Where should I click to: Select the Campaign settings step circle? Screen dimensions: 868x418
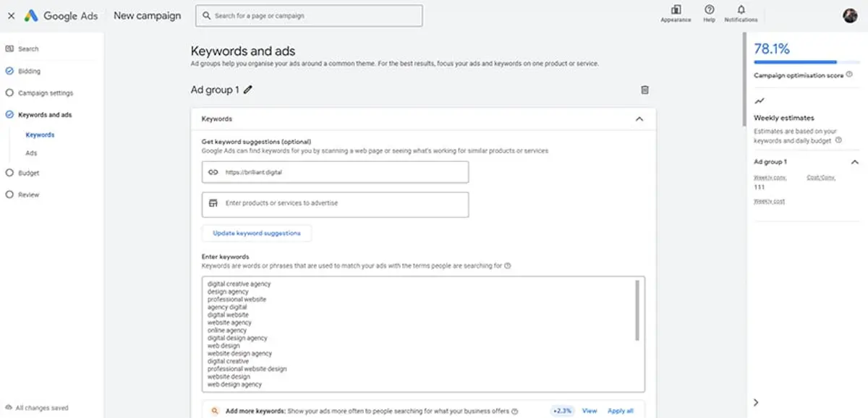pyautogui.click(x=9, y=93)
